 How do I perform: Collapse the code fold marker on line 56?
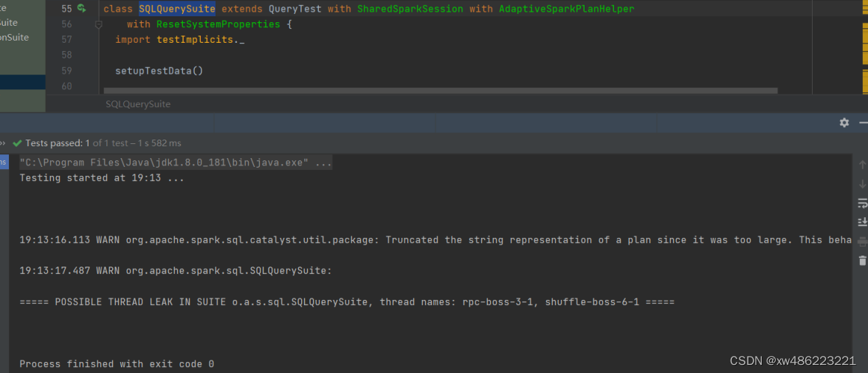click(99, 24)
